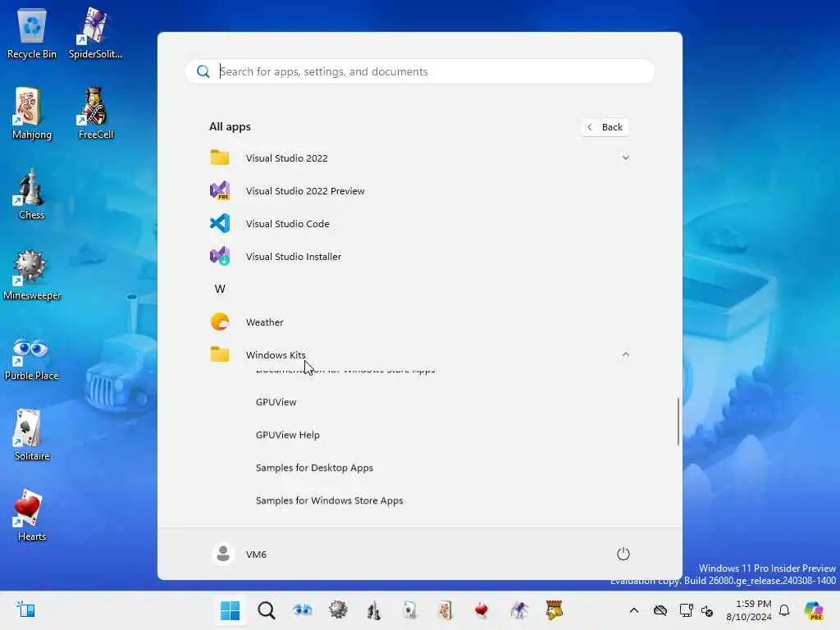
Task: Jump to letter W section header
Action: 220,289
